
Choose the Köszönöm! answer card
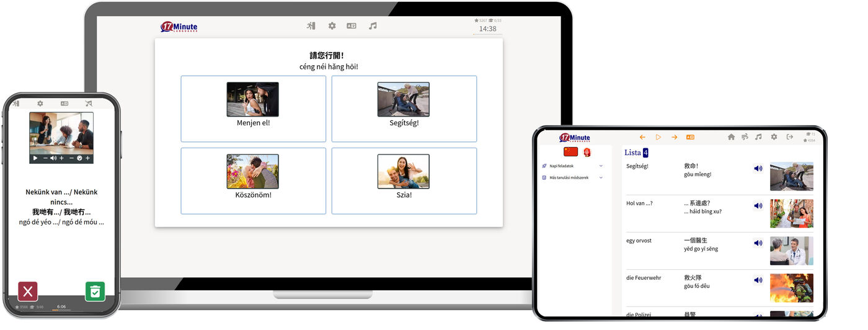coord(254,181)
